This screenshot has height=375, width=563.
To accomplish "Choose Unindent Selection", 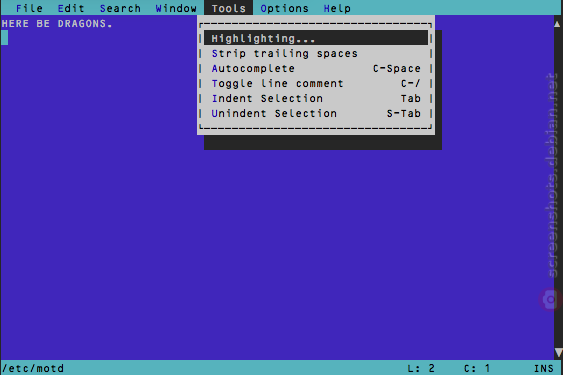I will 316,114.
